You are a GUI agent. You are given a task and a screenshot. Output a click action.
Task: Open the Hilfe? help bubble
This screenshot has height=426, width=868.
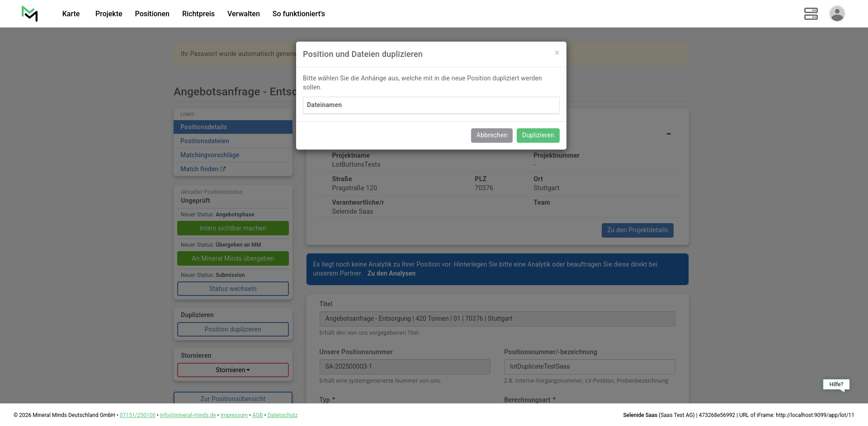(x=836, y=384)
